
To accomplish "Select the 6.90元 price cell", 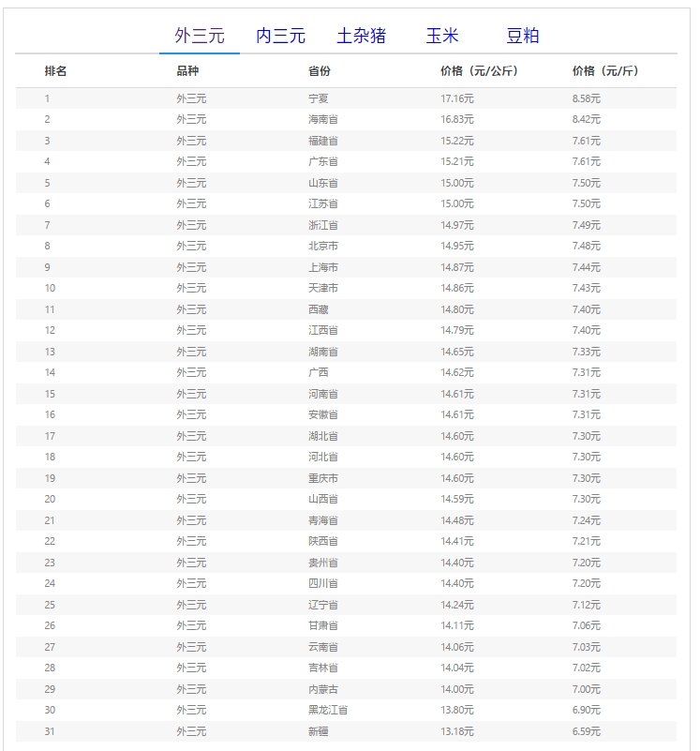I will 587,710.
